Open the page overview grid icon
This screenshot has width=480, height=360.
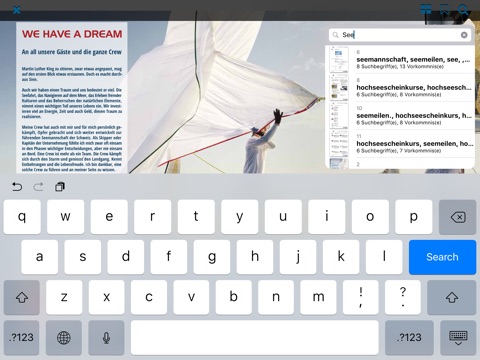[426, 10]
